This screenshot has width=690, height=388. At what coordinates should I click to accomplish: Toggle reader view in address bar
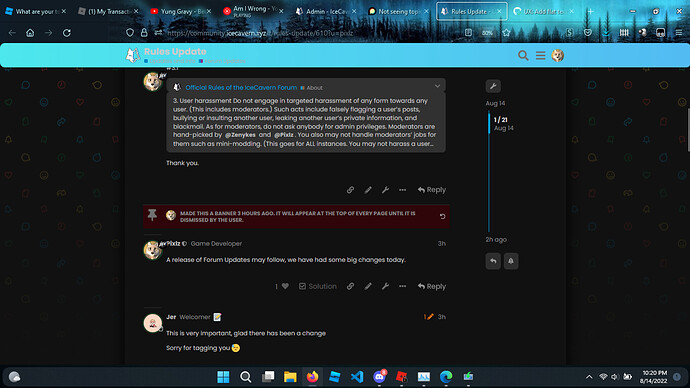coord(468,33)
